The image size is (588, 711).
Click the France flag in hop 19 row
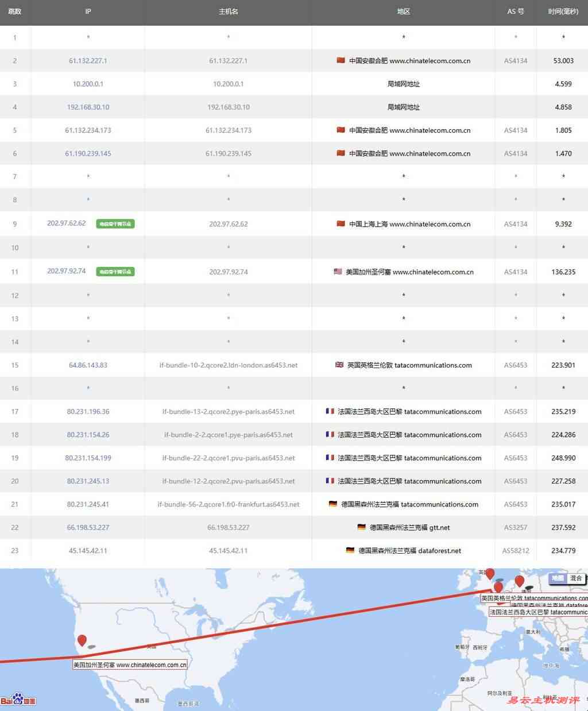pyautogui.click(x=330, y=458)
